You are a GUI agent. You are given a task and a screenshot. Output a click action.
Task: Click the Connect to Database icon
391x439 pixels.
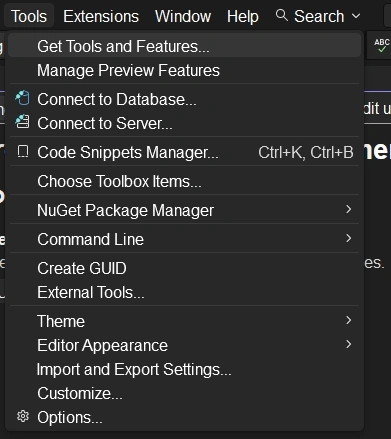click(23, 99)
